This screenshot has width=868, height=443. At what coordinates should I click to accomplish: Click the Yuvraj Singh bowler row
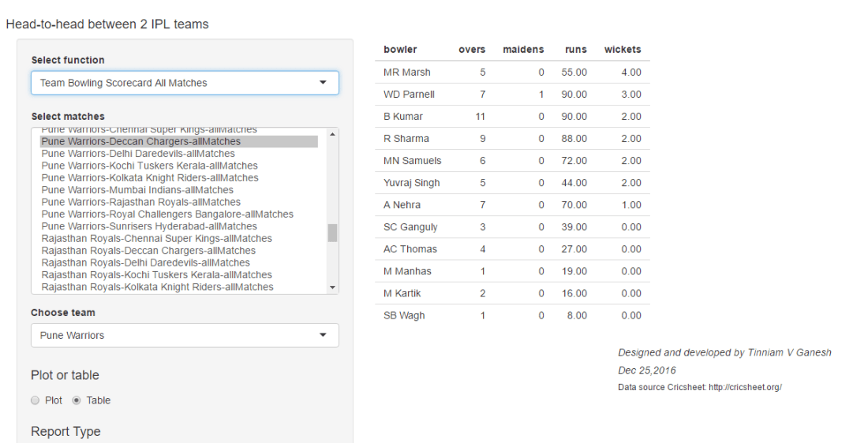[512, 183]
